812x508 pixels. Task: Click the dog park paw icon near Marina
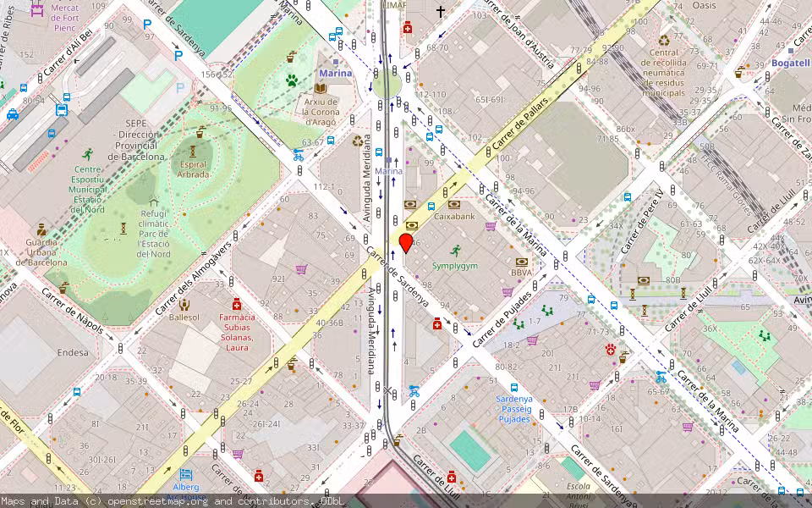(x=292, y=80)
